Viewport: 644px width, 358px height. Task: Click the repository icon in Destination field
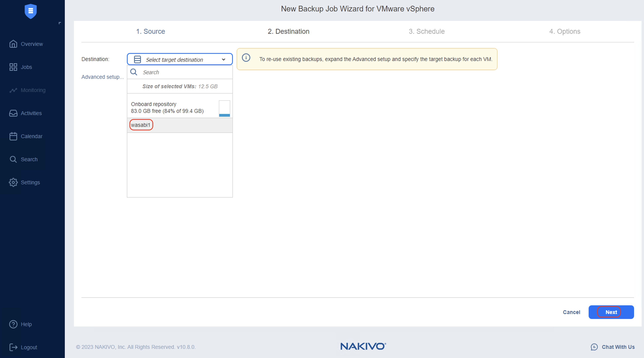coord(137,59)
